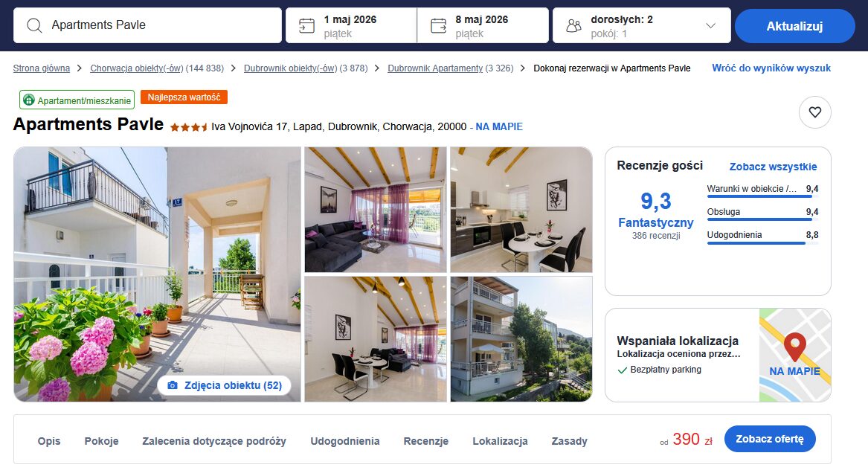868x476 pixels.
Task: Click the Zobacz ofertę button
Action: (770, 439)
